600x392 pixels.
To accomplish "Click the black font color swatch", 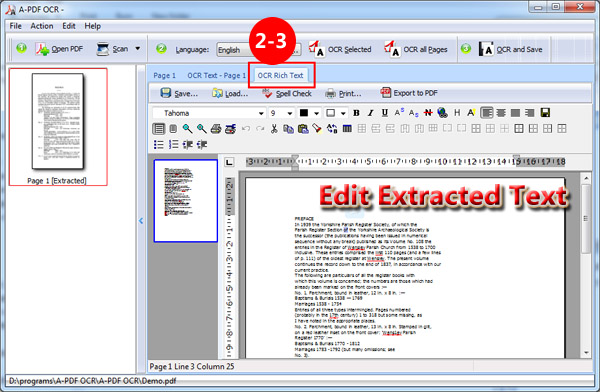I will click(x=304, y=113).
